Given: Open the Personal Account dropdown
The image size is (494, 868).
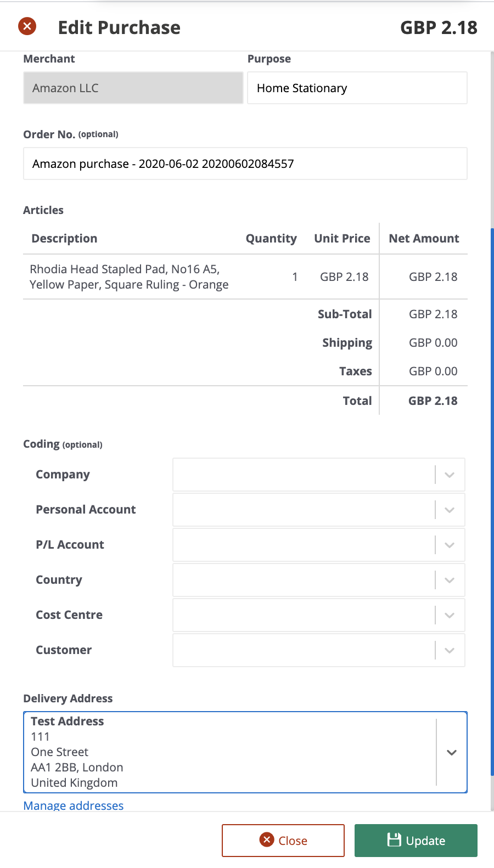Looking at the screenshot, I should pos(449,509).
